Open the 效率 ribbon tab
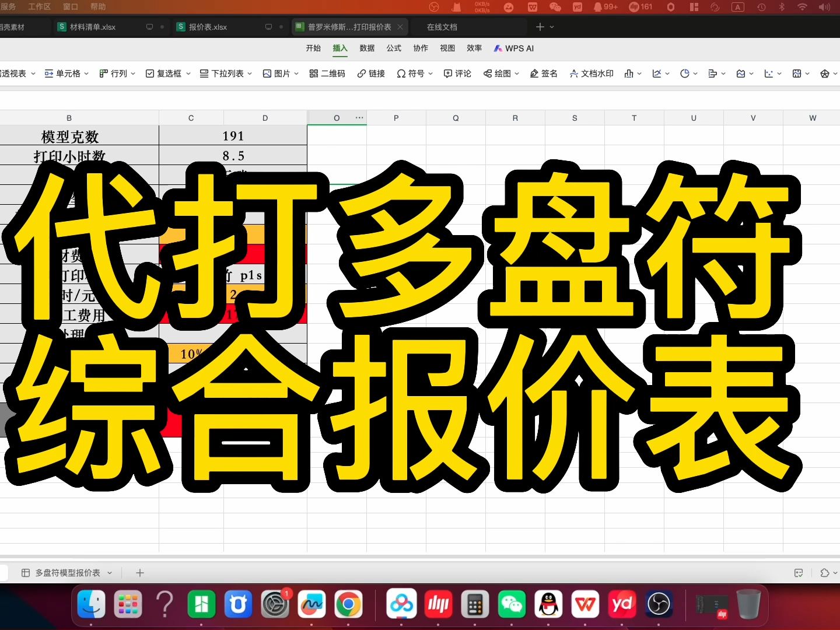Viewport: 840px width, 630px height. pyautogui.click(x=474, y=48)
